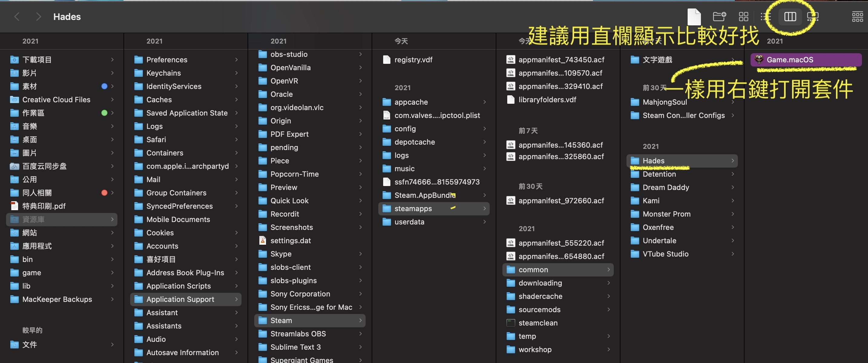The image size is (868, 363).
Task: Open the 文字遊戲 folder
Action: click(682, 60)
